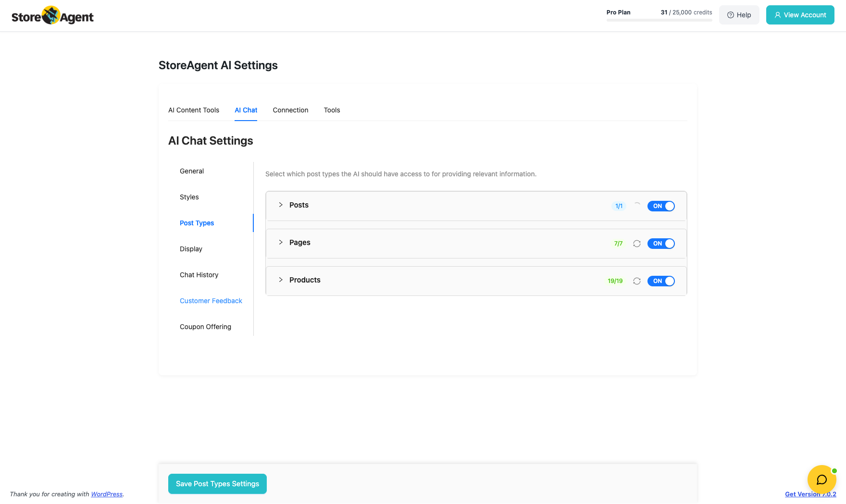Toggle the Products ON switch
The image size is (846, 504).
coord(661,281)
